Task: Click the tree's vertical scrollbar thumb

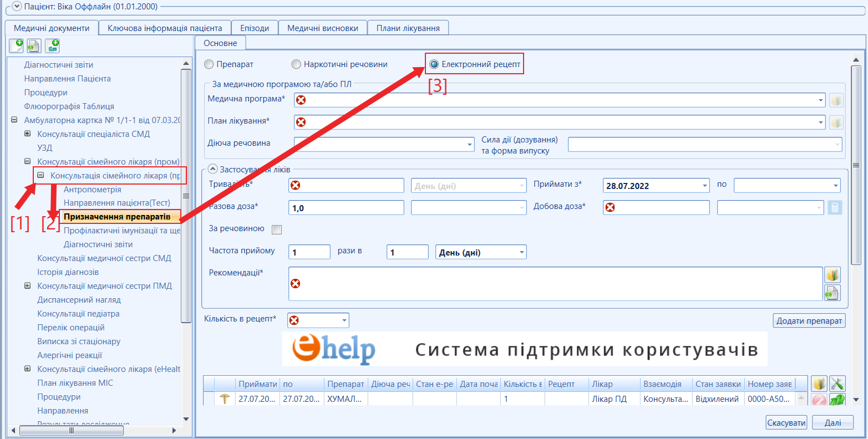Action: [x=186, y=196]
